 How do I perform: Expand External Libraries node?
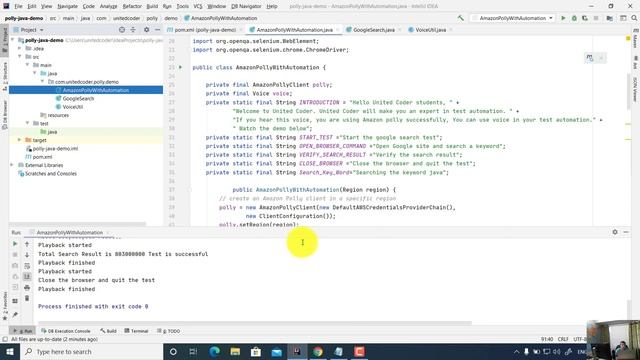[12, 165]
